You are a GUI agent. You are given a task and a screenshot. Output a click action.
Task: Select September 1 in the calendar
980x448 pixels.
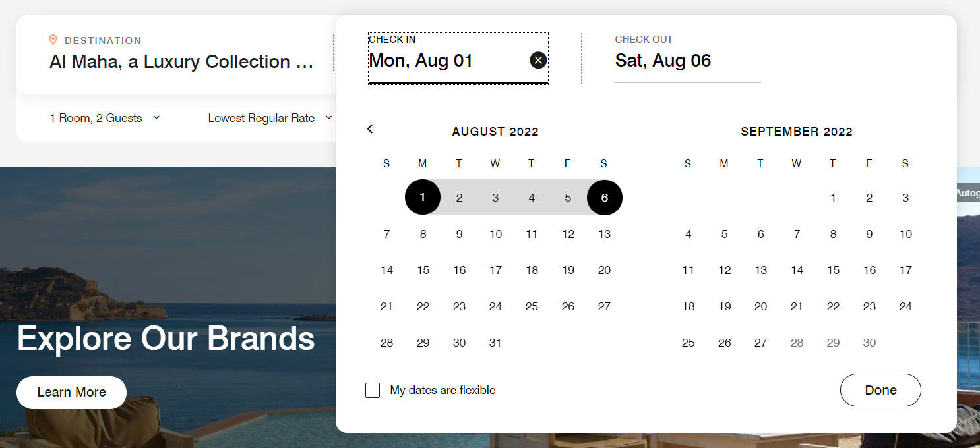833,198
